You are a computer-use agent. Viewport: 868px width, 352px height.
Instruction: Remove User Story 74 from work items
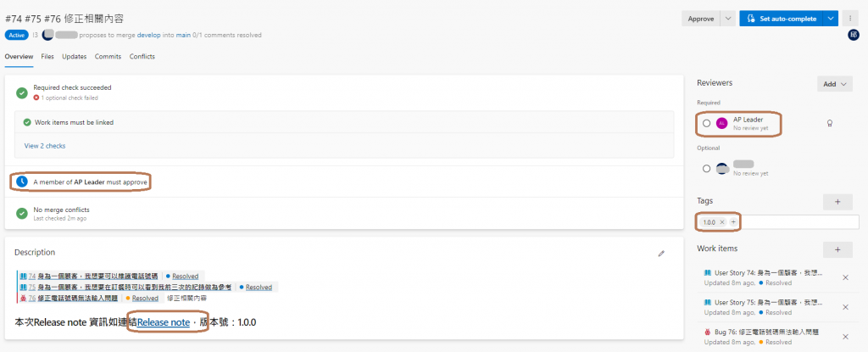[x=844, y=277]
